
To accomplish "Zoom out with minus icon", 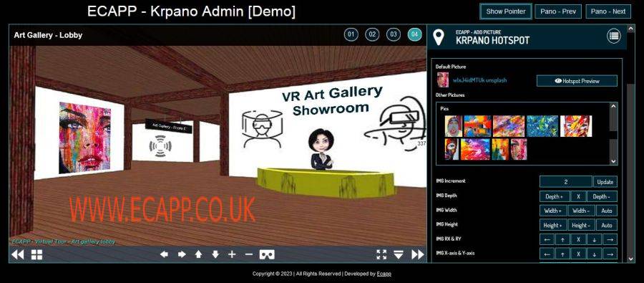I will tap(248, 254).
